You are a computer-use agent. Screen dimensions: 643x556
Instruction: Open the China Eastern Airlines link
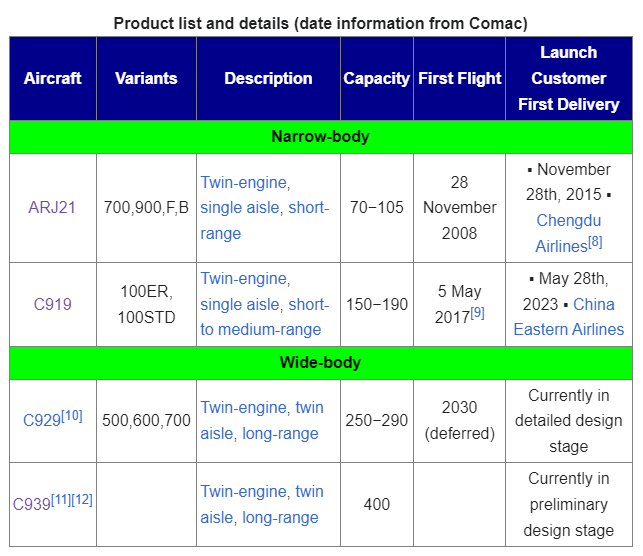[569, 317]
